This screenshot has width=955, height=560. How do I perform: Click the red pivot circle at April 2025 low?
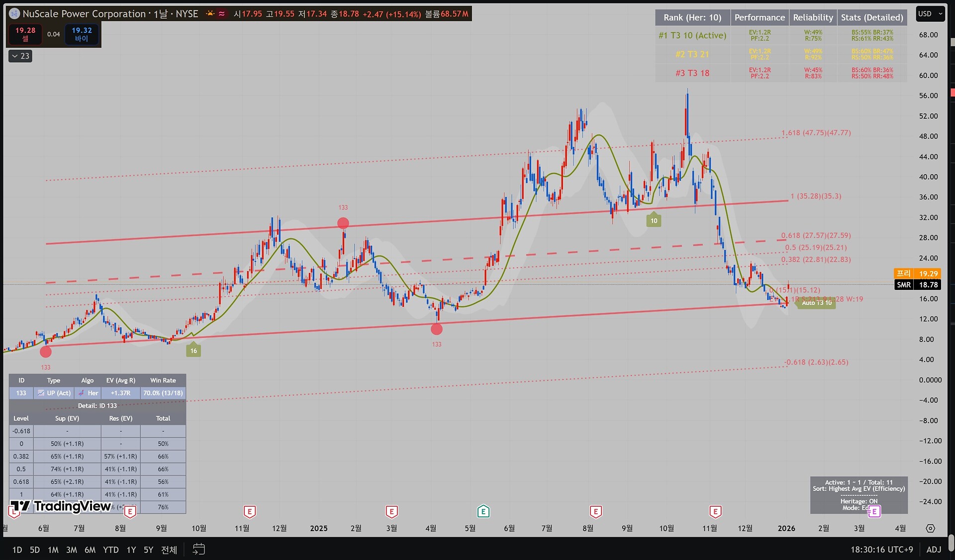click(437, 329)
